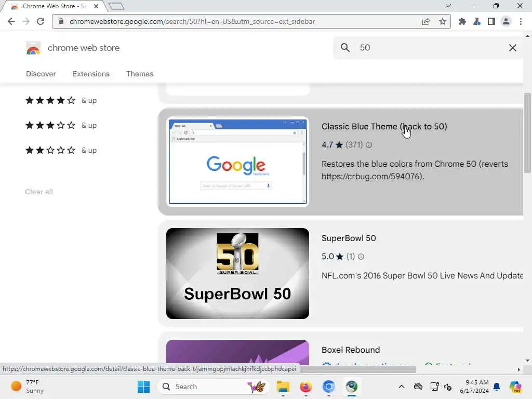Open a new browser tab
Viewport: 532px width, 399px height.
click(x=116, y=6)
